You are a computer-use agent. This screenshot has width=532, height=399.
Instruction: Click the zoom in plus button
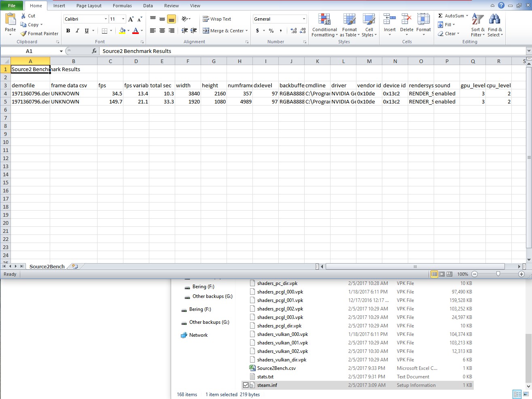[521, 274]
